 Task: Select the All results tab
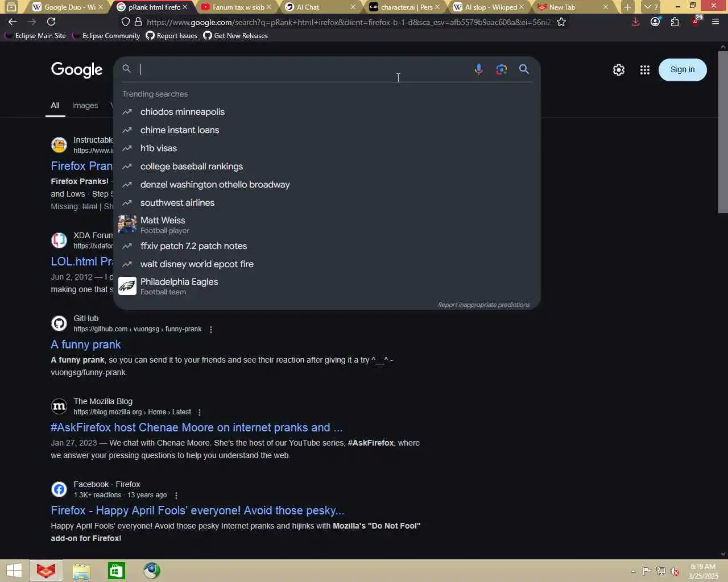[55, 106]
